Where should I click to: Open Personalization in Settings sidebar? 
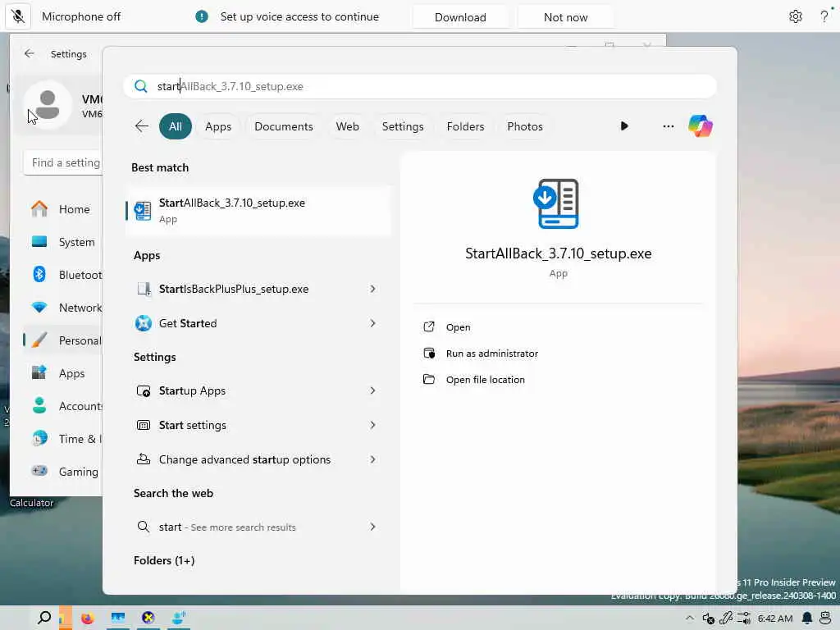tap(63, 340)
